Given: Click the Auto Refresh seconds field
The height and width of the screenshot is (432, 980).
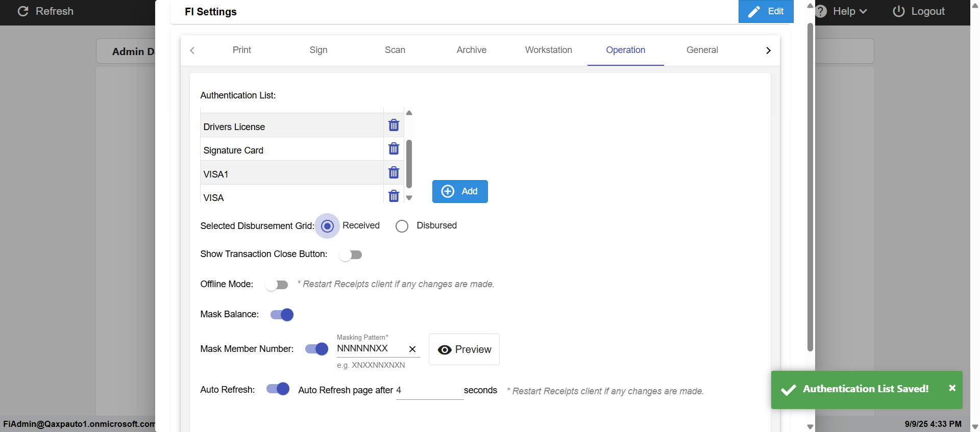Looking at the screenshot, I should 429,390.
